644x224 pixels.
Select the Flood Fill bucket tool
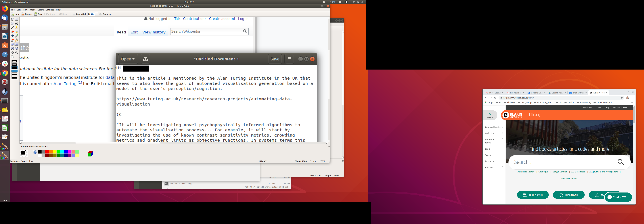pyautogui.click(x=12, y=36)
